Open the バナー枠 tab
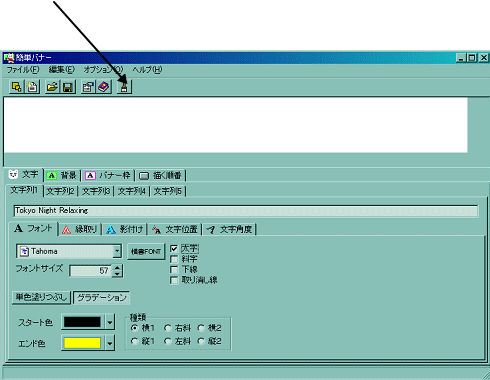 tap(108, 175)
